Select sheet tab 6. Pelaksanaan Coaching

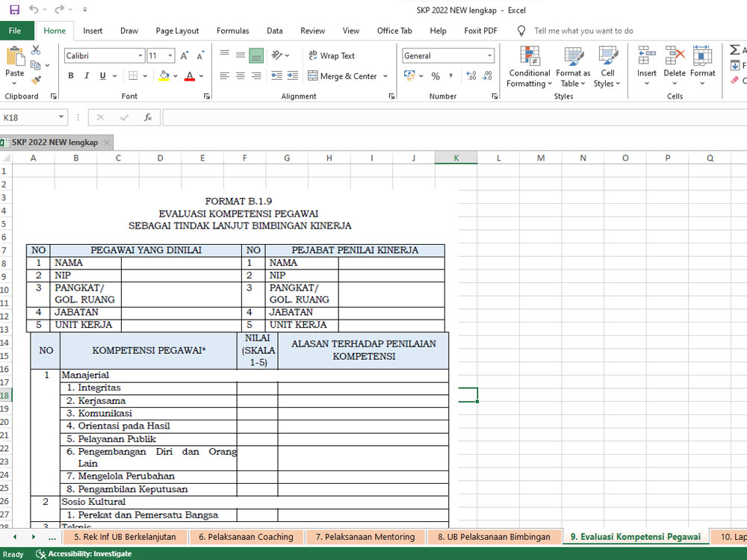(246, 537)
